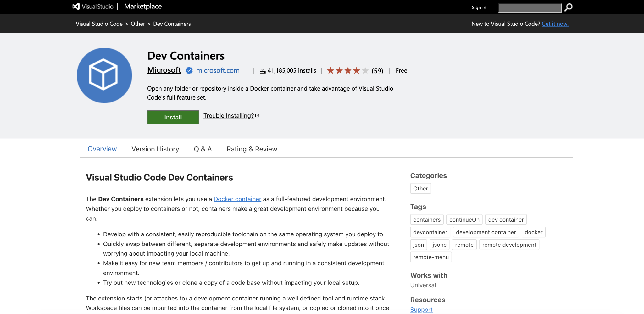
Task: Click the installs download icon
Action: [x=263, y=71]
